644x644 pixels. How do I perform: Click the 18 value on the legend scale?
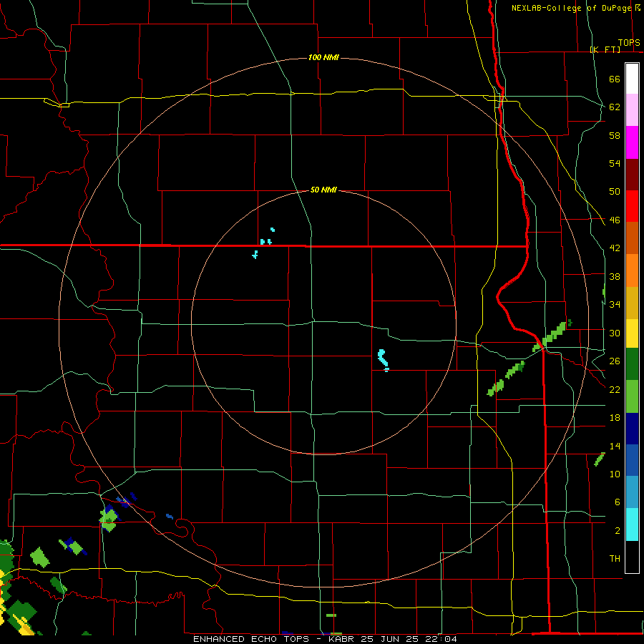(x=615, y=418)
